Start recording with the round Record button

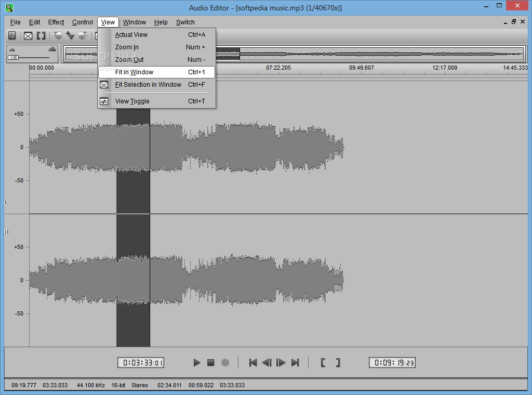pyautogui.click(x=225, y=363)
